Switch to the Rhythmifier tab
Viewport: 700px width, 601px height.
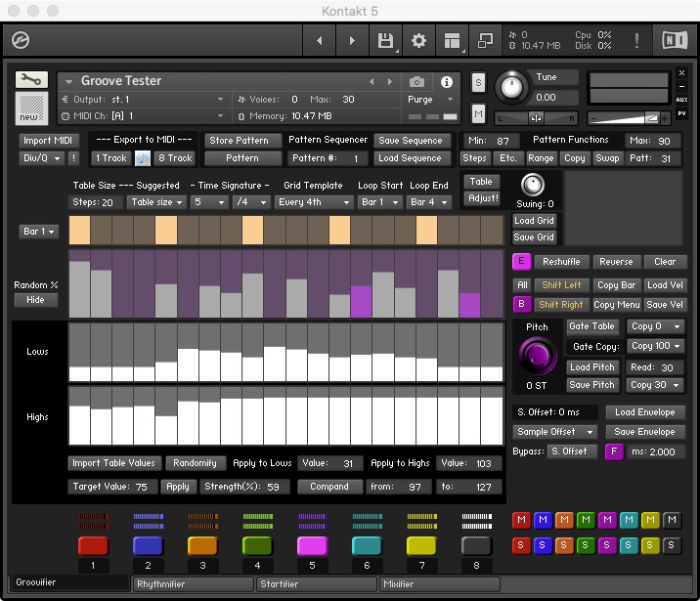[x=192, y=584]
